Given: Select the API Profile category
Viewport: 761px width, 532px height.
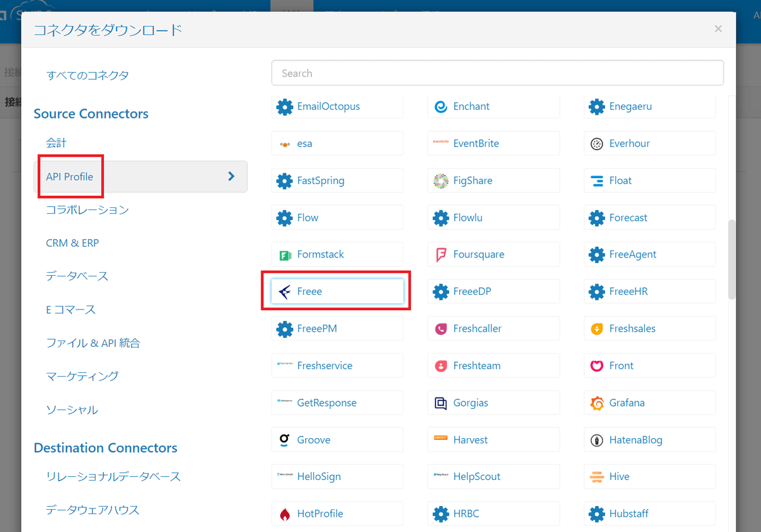Looking at the screenshot, I should 140,176.
